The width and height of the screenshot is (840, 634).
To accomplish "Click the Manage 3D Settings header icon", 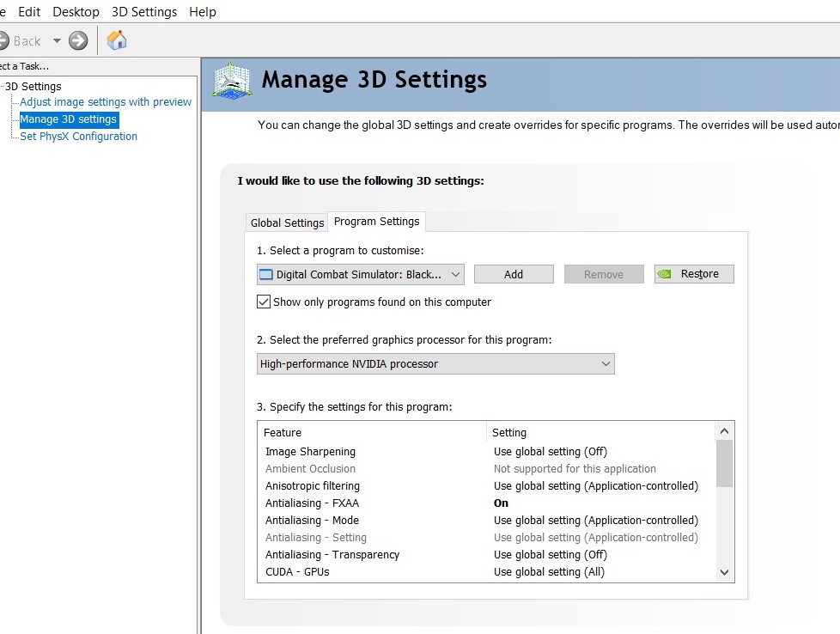I will [x=232, y=81].
